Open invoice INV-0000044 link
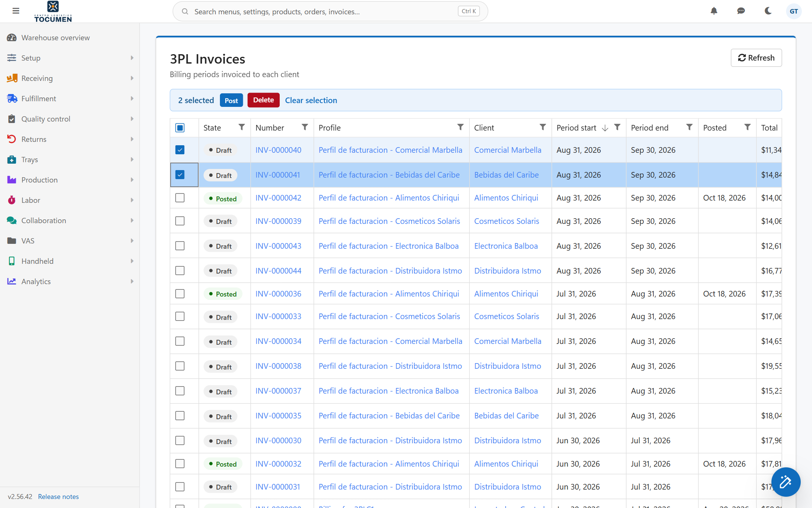812x508 pixels. tap(278, 271)
